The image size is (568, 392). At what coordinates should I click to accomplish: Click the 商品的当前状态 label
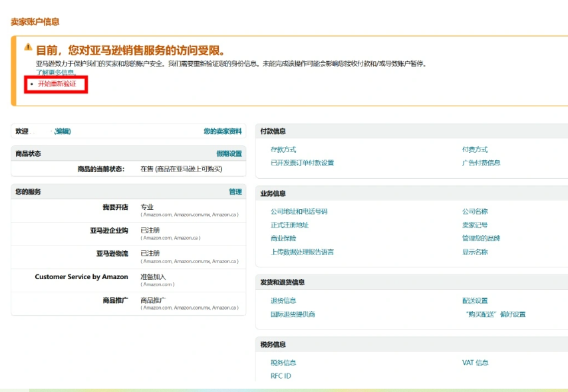[x=101, y=169]
